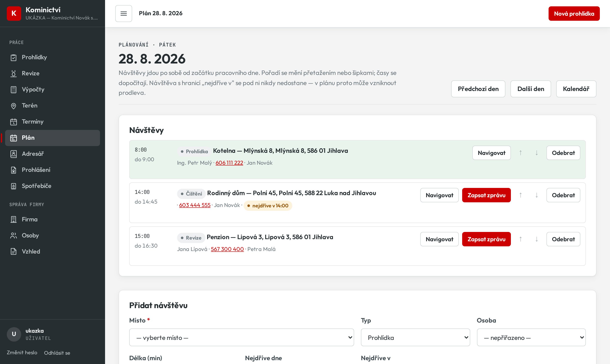Open the Typ dropdown showing Prohlídka
The height and width of the screenshot is (364, 610).
415,338
